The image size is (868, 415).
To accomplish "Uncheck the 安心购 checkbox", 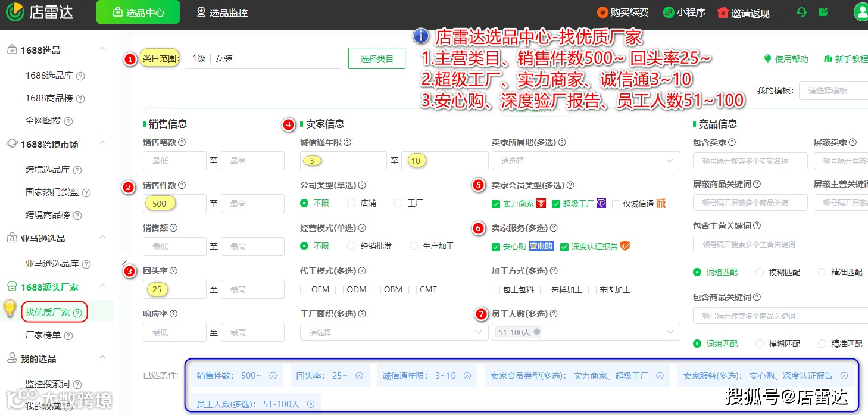I will [496, 247].
